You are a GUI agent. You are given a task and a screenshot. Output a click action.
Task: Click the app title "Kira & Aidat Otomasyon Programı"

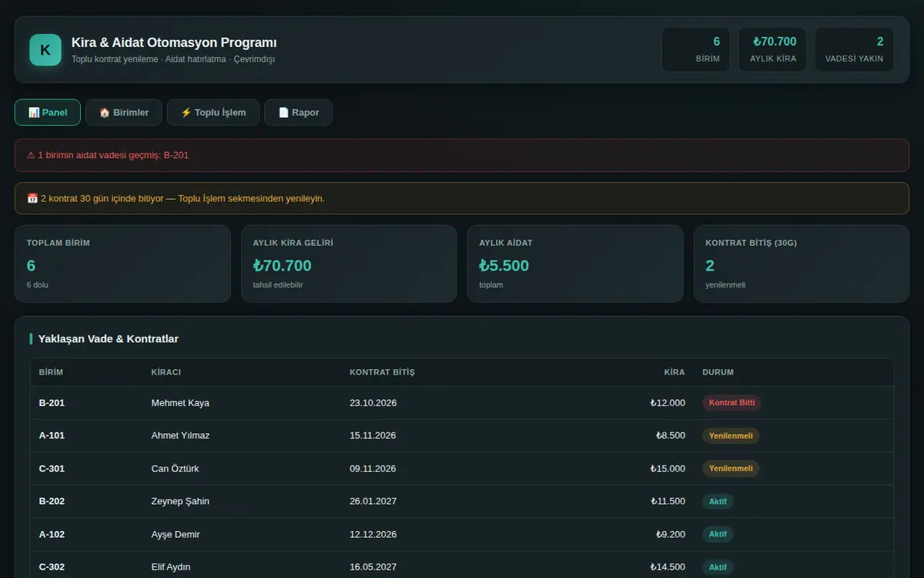point(174,43)
